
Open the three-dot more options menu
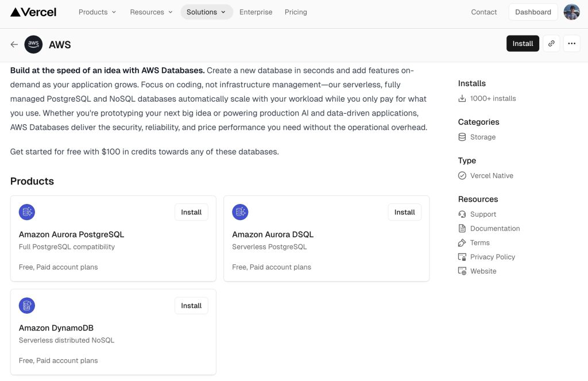pos(571,44)
